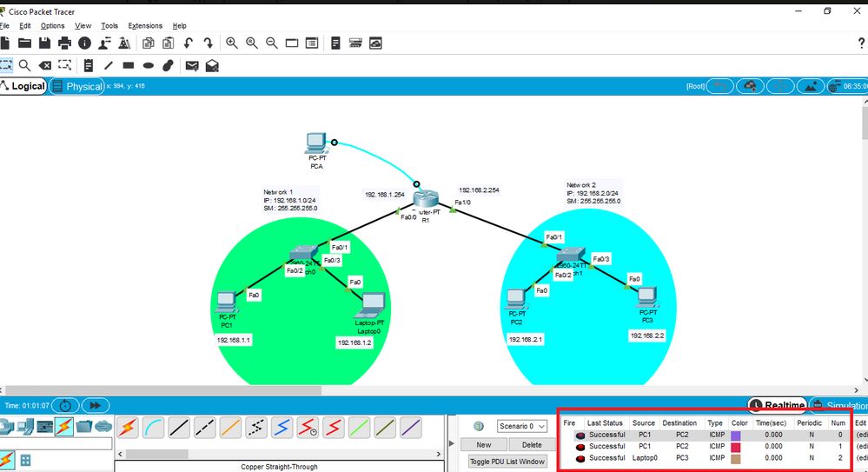This screenshot has width=868, height=472.
Task: Select PC3 device in Network 2
Action: pos(646,297)
